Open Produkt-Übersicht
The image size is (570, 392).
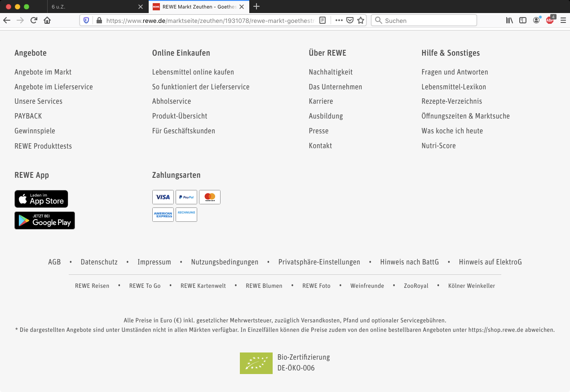pos(180,116)
